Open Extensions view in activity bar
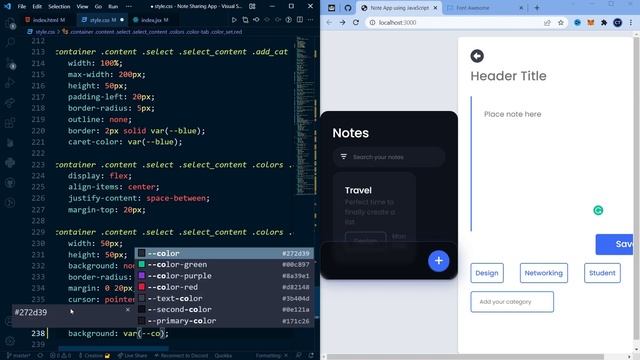 pyautogui.click(x=10, y=122)
